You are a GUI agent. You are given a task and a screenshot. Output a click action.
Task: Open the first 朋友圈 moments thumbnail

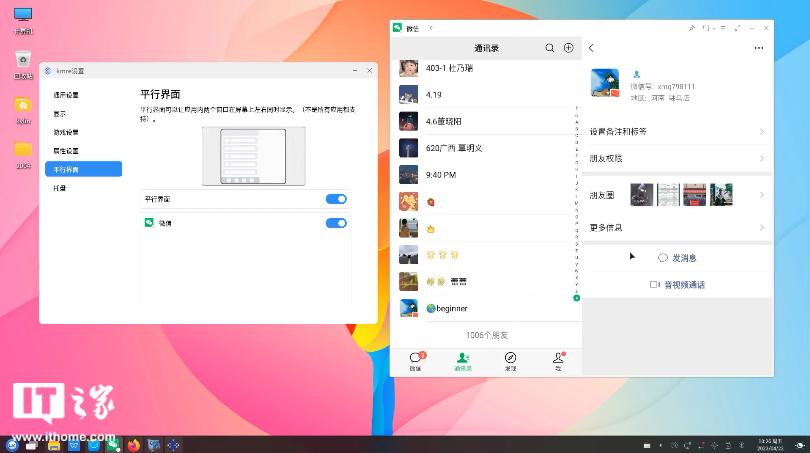pos(642,195)
